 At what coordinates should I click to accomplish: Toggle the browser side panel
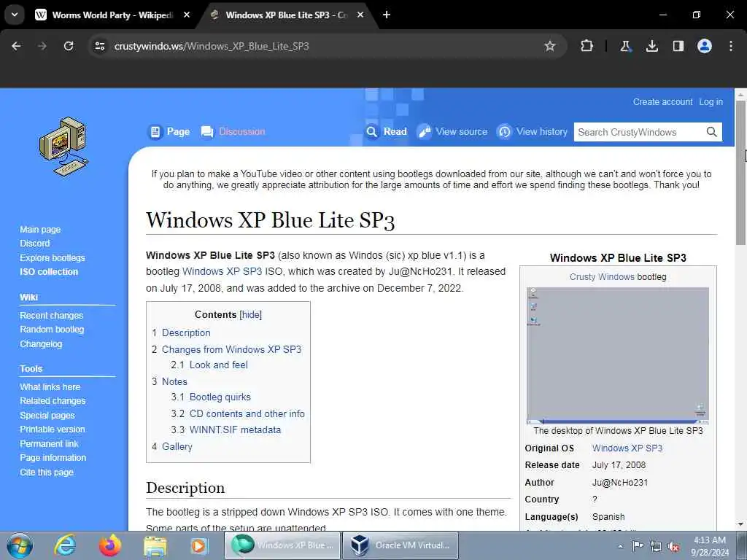pos(678,46)
